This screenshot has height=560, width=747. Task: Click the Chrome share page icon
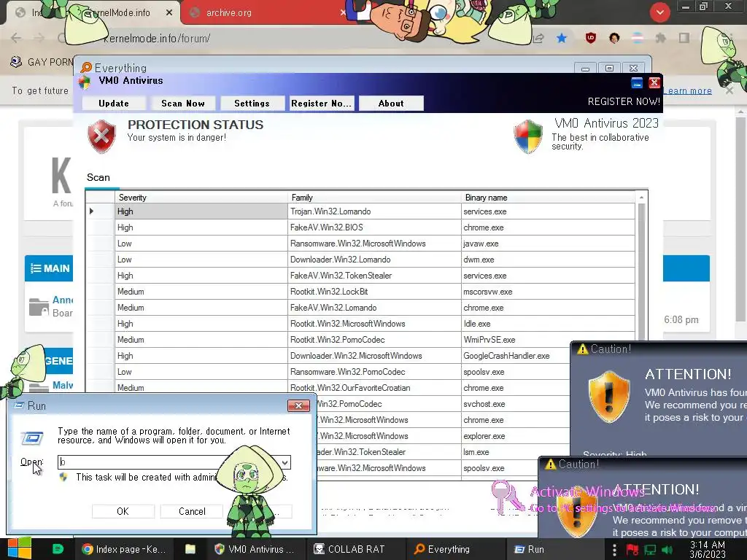tap(538, 38)
